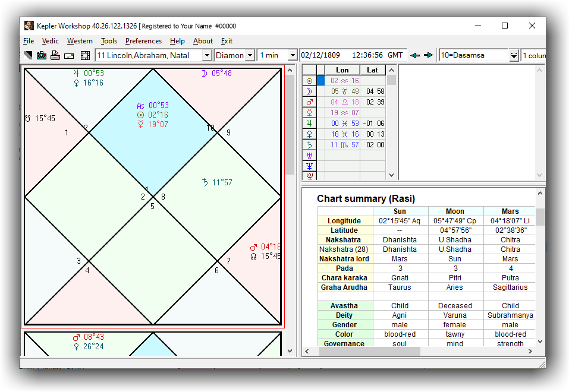
Task: Click the small card icon beside the printer
Action: coord(69,55)
